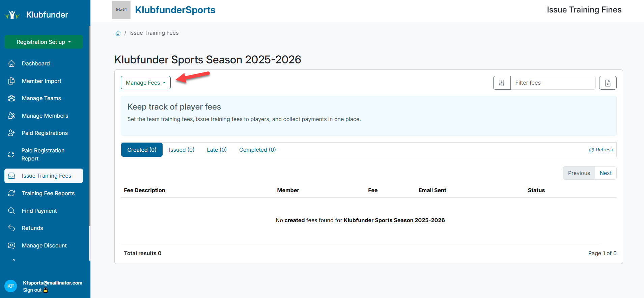644x298 pixels.
Task: Click the 64x64 club logo placeholder
Action: coord(121,10)
